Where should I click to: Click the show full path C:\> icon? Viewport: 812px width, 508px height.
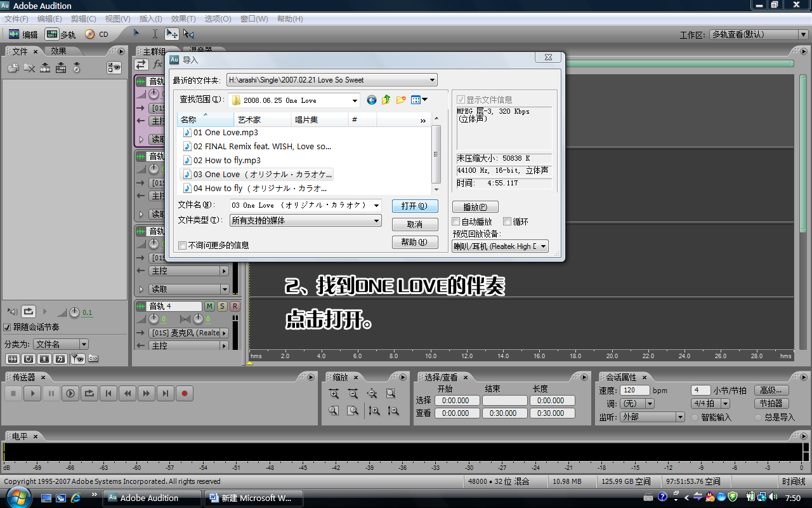(x=93, y=359)
